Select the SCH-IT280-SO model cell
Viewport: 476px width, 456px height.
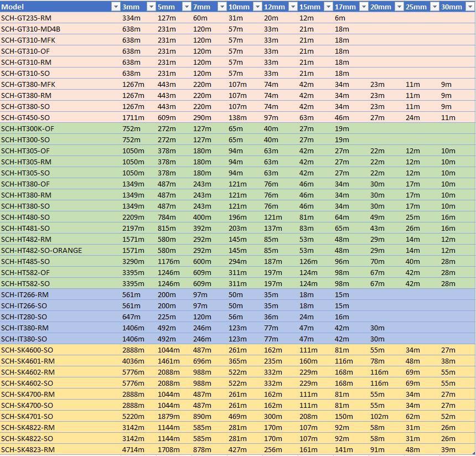[x=24, y=317]
